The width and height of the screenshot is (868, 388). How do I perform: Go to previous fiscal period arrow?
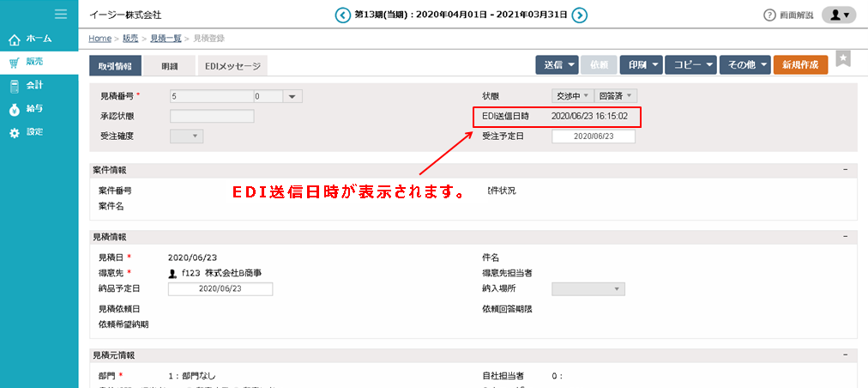343,15
